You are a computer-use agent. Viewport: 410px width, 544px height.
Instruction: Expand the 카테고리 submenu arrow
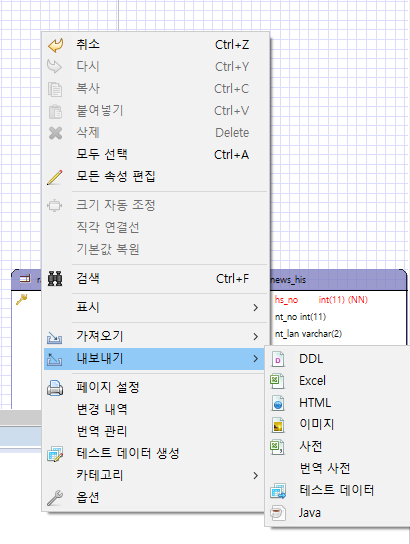256,476
